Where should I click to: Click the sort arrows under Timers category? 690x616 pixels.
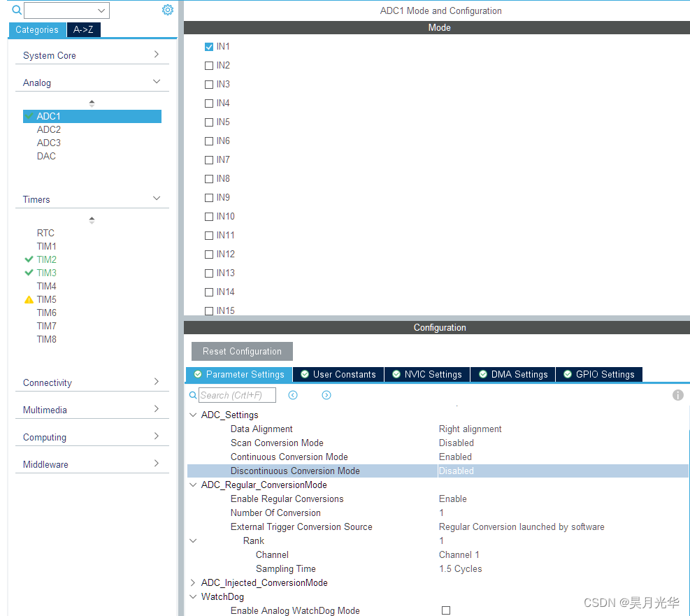click(92, 220)
